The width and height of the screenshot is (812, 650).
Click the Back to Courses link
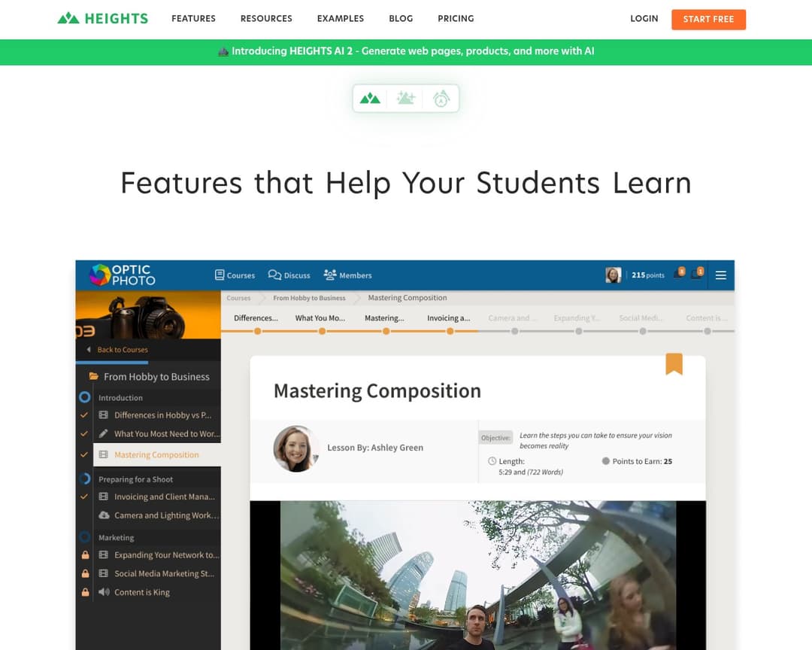pyautogui.click(x=122, y=350)
